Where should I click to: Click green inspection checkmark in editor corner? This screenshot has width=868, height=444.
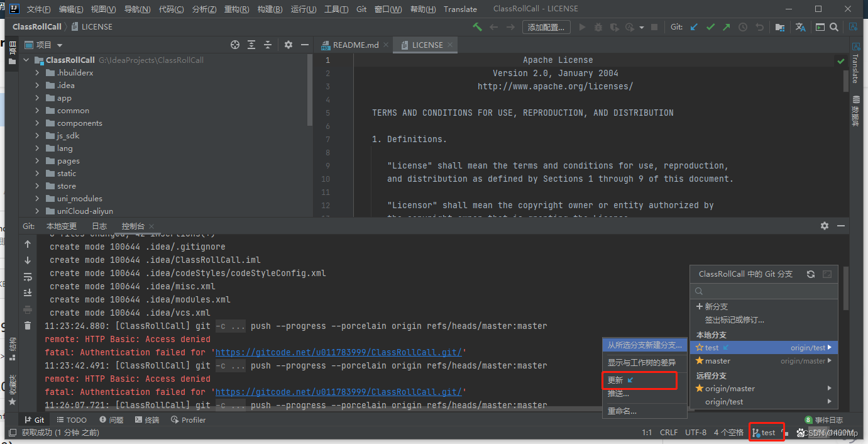(841, 61)
